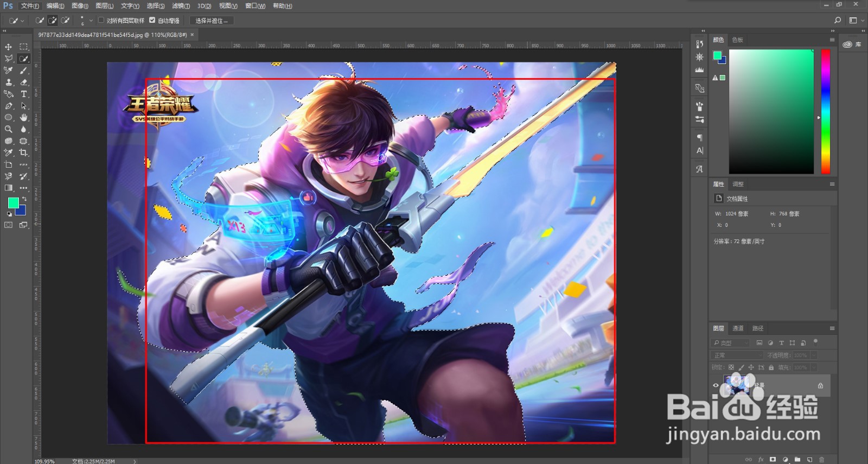Select the Zoom magnifier tool
The width and height of the screenshot is (868, 464).
9,129
